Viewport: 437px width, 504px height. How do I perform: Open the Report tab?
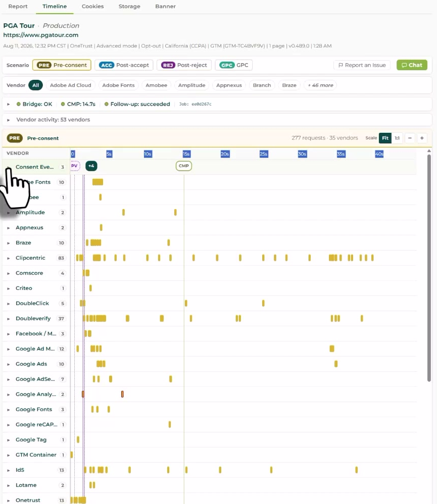18,7
